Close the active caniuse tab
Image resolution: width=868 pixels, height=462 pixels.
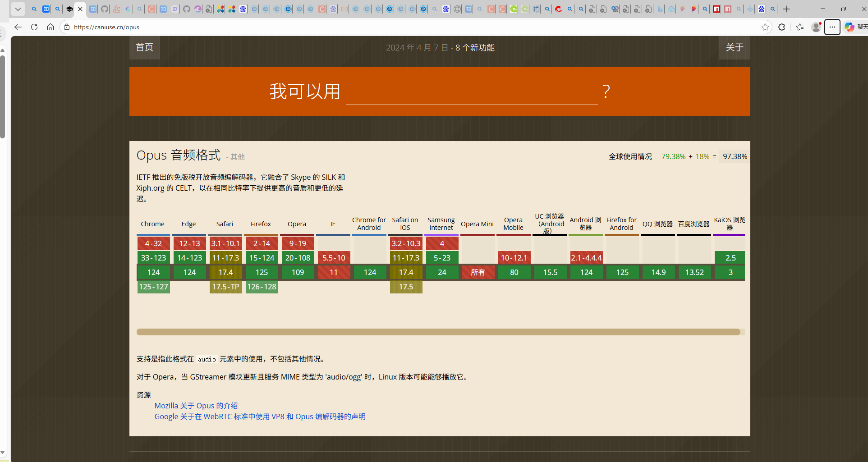click(x=80, y=9)
